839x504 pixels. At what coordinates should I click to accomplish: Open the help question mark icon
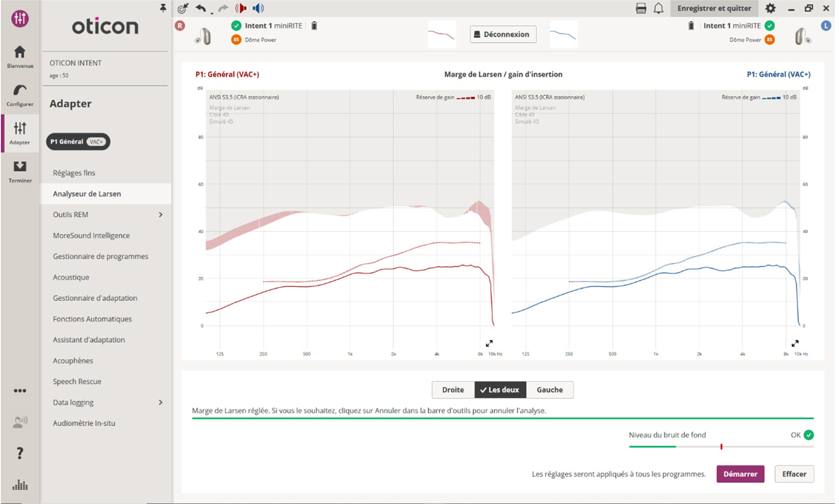point(20,453)
